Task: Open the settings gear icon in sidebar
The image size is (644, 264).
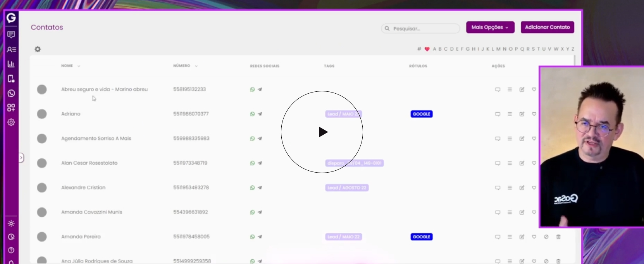Action: 11,122
